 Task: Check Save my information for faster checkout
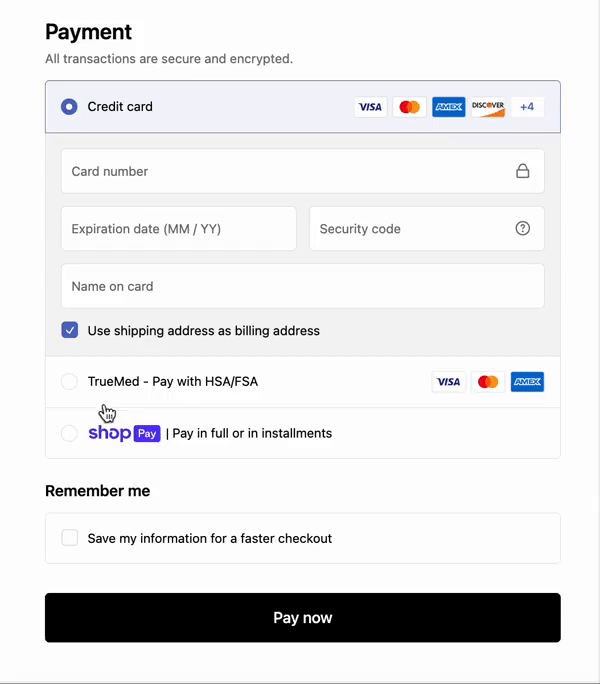point(70,538)
